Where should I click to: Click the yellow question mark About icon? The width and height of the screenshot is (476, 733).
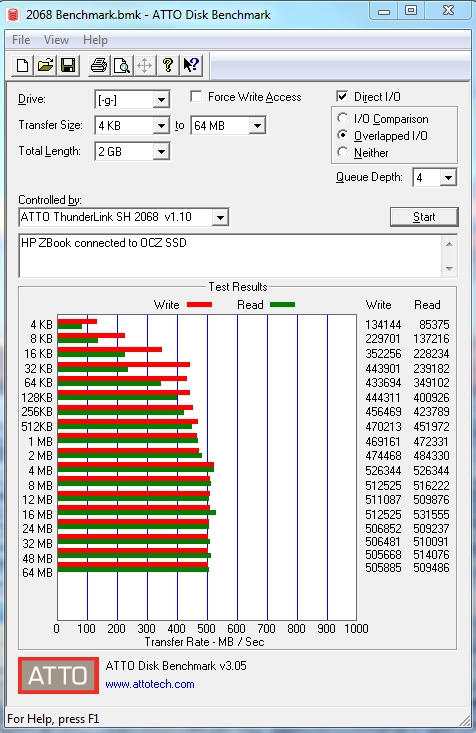(168, 65)
